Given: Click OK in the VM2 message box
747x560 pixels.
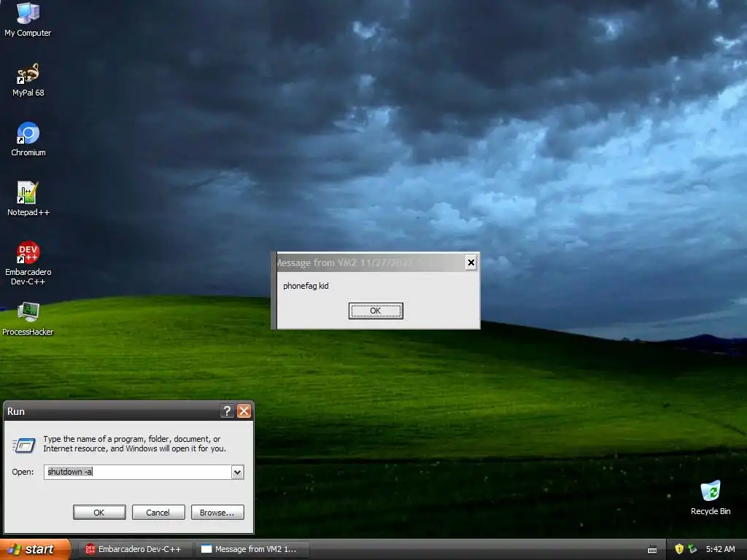Looking at the screenshot, I should pyautogui.click(x=376, y=311).
